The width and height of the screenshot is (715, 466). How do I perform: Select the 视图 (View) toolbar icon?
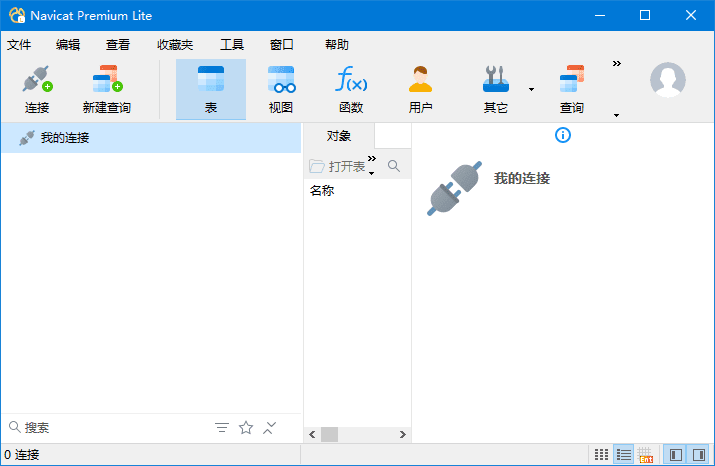click(x=281, y=89)
